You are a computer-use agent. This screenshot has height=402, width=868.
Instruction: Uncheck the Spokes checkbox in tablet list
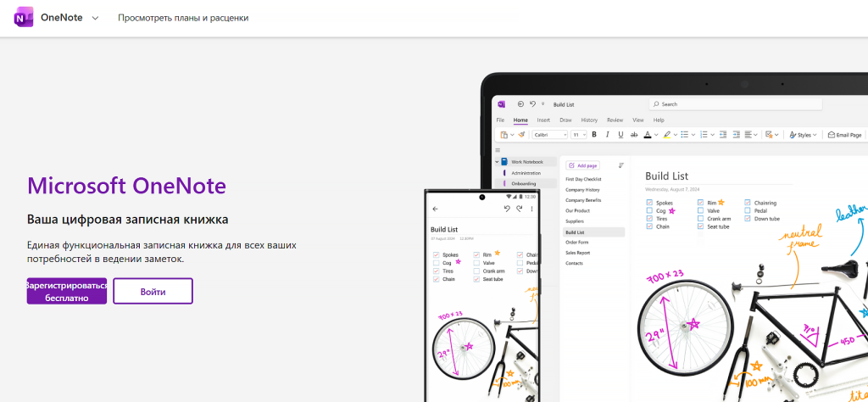[x=649, y=203]
